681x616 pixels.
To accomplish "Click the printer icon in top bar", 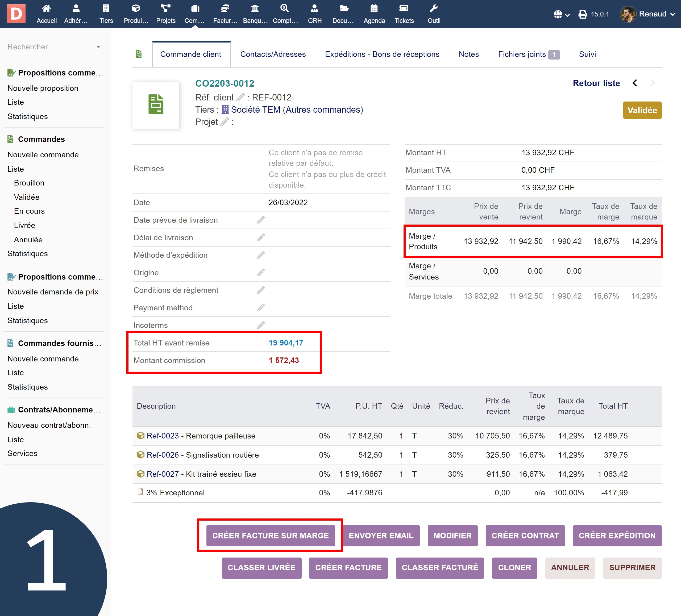I will 583,14.
